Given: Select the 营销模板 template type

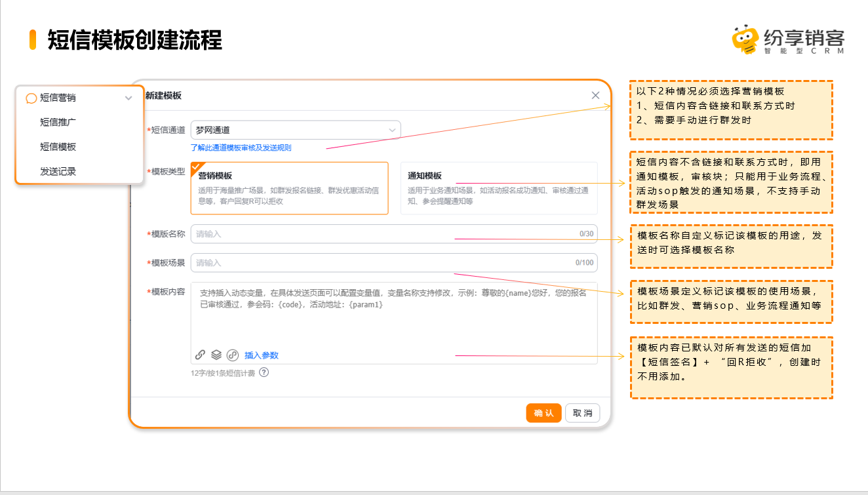Looking at the screenshot, I should (x=289, y=188).
